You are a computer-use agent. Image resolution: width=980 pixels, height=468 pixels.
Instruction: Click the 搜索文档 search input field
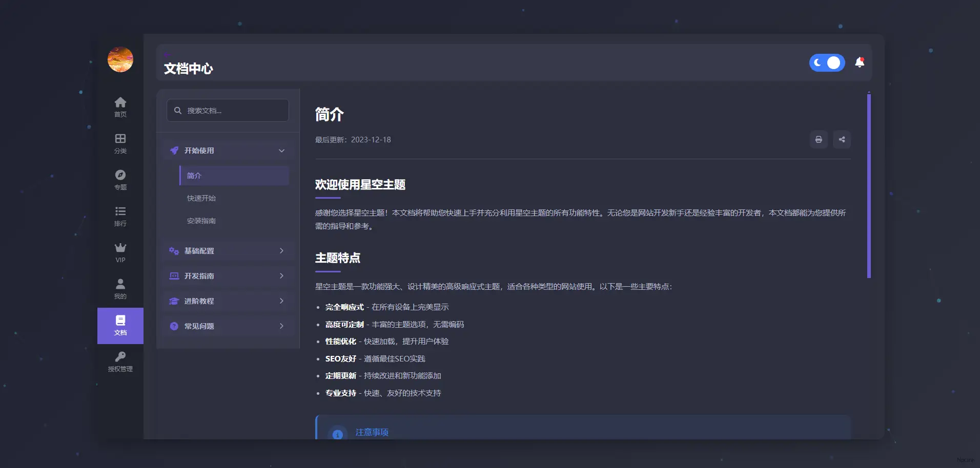click(x=228, y=110)
